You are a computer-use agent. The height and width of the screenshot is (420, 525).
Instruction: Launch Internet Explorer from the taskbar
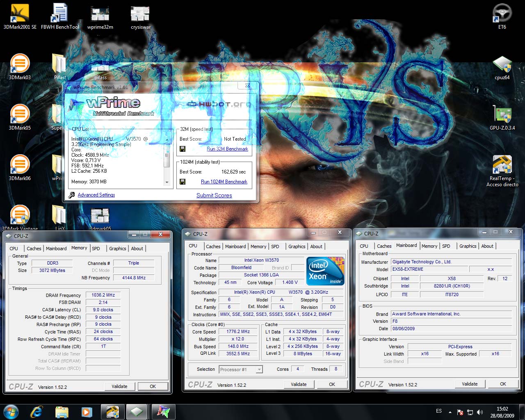click(x=37, y=411)
